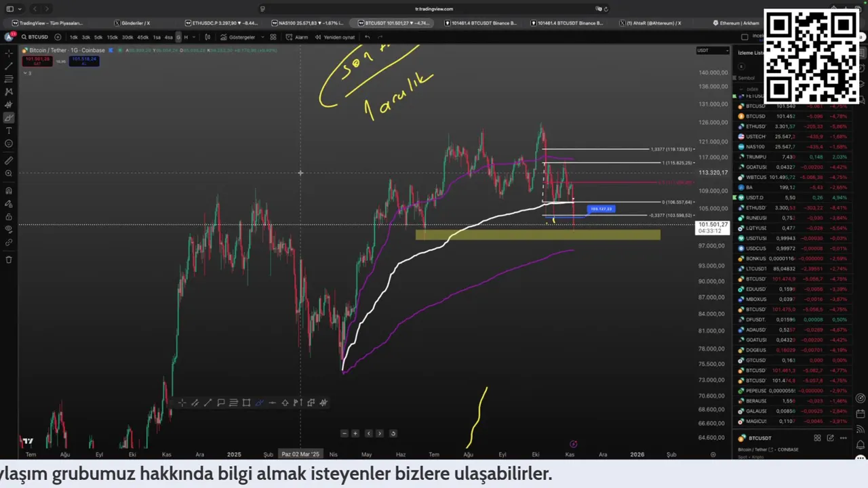Open the indicator templates grid icon
The image size is (868, 488).
pyautogui.click(x=273, y=37)
